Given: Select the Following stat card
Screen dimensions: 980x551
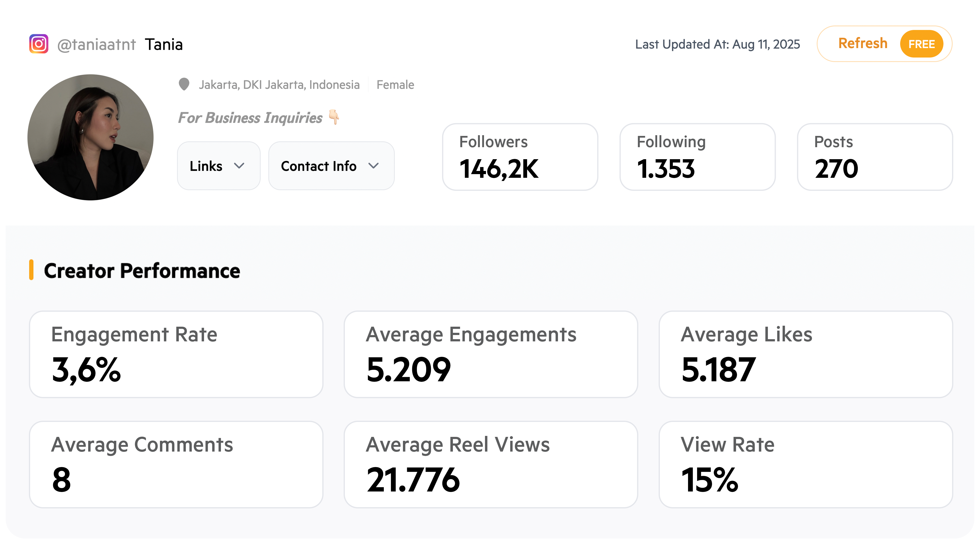Looking at the screenshot, I should tap(697, 157).
